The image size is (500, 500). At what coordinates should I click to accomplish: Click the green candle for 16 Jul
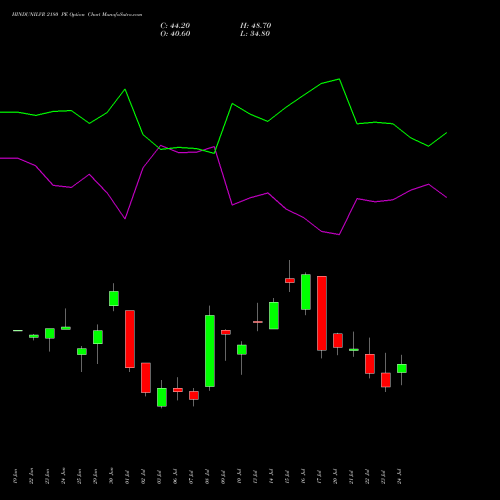(x=306, y=292)
